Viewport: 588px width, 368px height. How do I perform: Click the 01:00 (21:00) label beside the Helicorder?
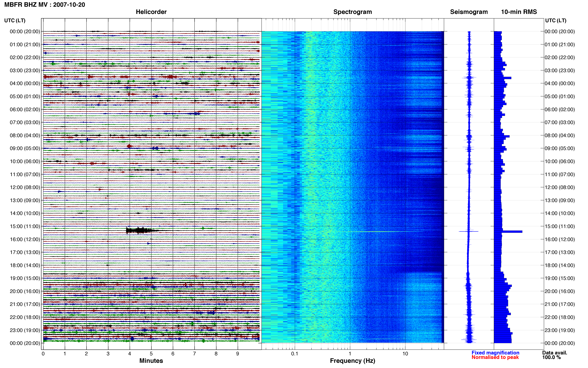(x=25, y=45)
